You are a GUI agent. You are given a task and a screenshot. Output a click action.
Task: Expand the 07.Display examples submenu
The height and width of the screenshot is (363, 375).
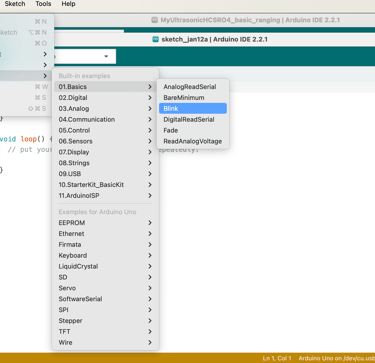click(105, 152)
